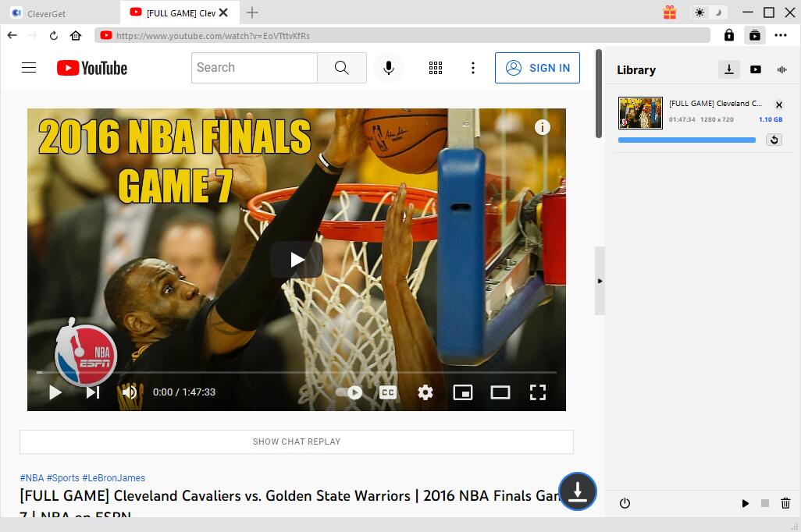Click SHOW CHAT REPLAY button
The width and height of the screenshot is (801, 532).
[x=297, y=442]
